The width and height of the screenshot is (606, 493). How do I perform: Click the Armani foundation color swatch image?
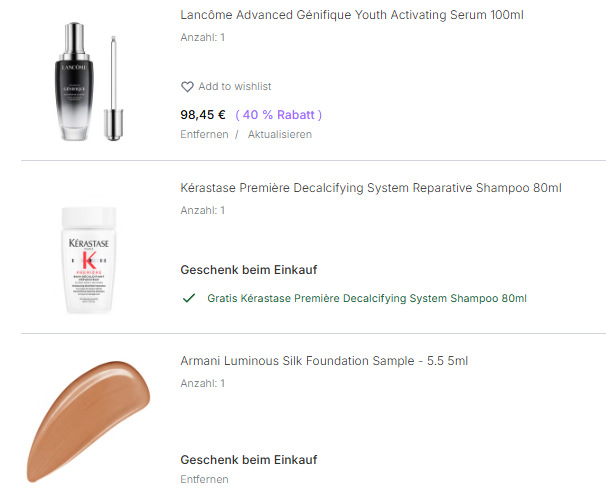(x=88, y=420)
